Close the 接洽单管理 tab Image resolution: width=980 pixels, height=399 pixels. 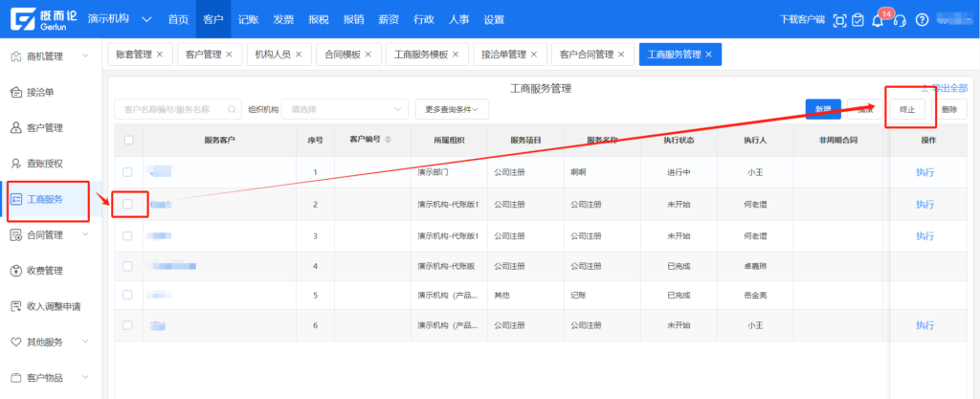(534, 55)
